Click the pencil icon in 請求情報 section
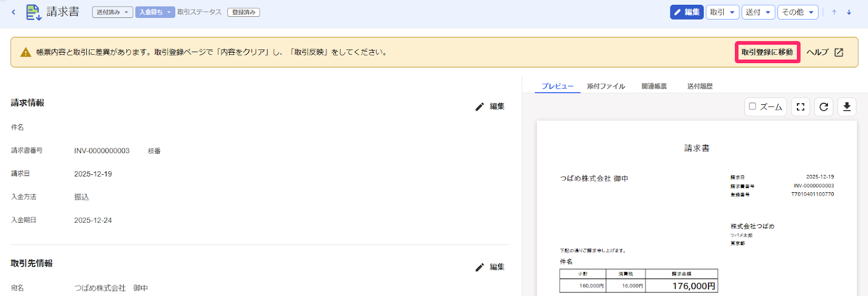 coord(480,107)
